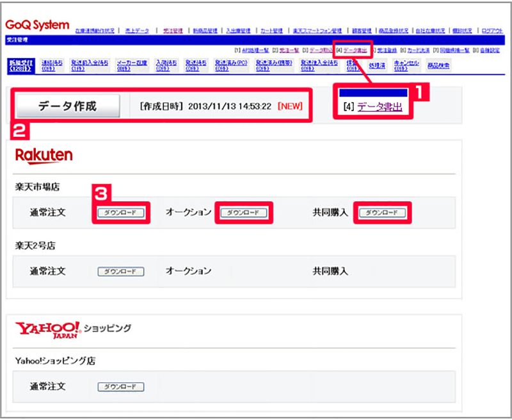Click the Rakuten logo
Screen dimensions: 512x420
44,156
